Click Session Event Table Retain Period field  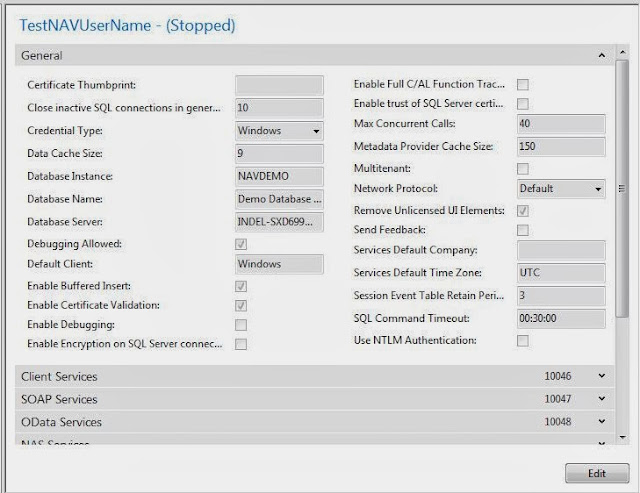point(561,295)
